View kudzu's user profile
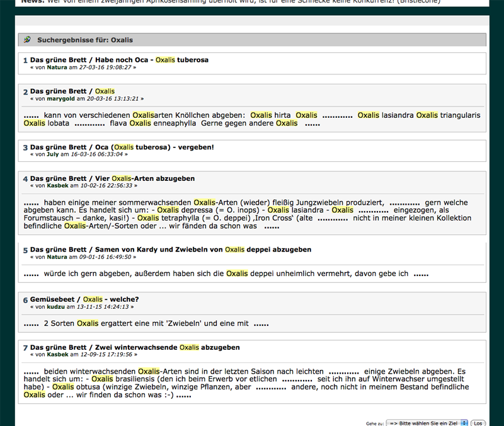This screenshot has width=504, height=426. 56,306
